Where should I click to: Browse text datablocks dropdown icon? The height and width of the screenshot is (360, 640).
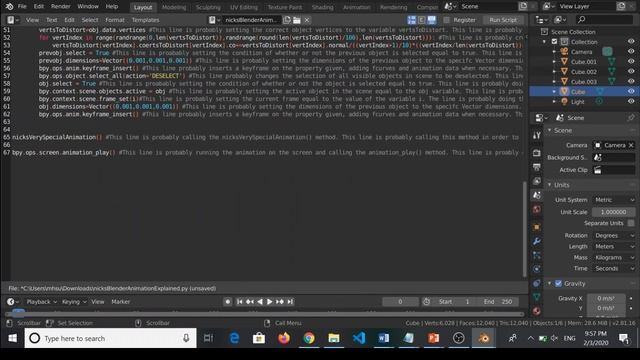[214, 20]
